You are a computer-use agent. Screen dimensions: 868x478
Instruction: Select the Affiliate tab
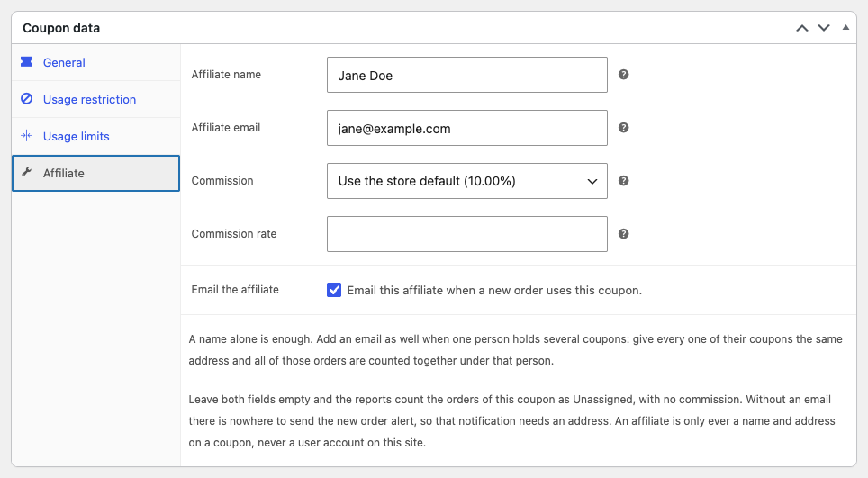click(x=95, y=173)
